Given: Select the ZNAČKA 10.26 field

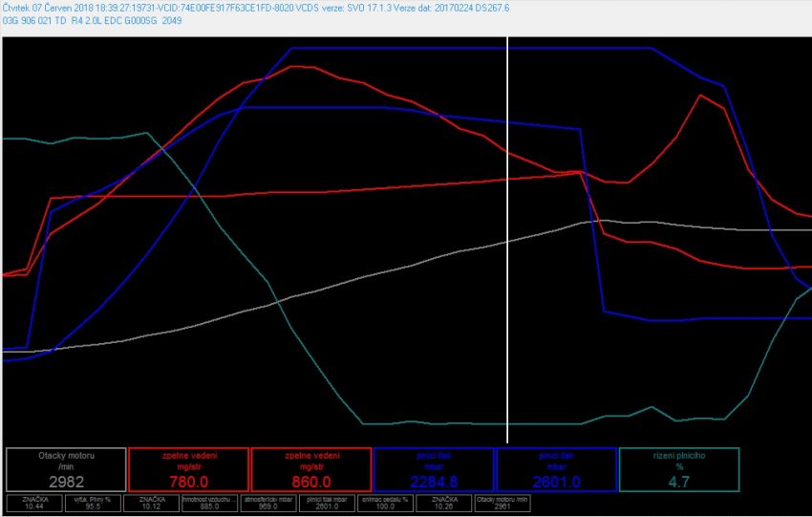Looking at the screenshot, I should click(x=442, y=503).
